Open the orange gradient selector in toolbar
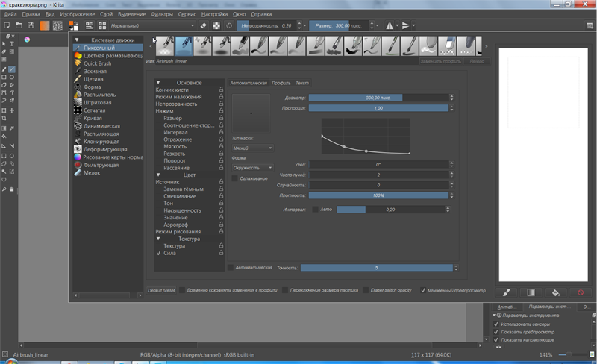This screenshot has height=364, width=597. click(45, 25)
